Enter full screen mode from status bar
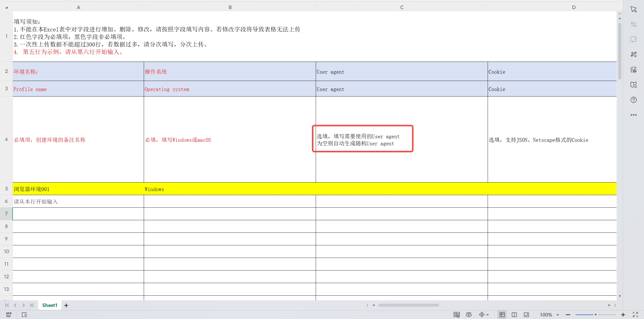This screenshot has width=644, height=319. point(635,314)
